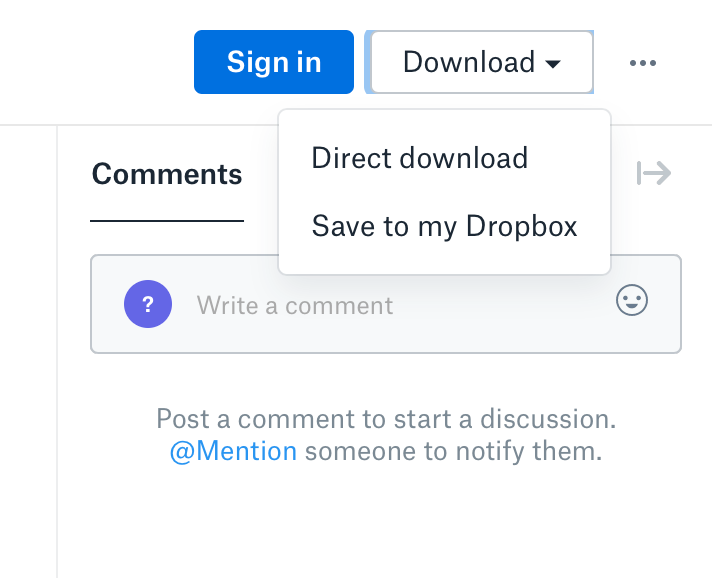The width and height of the screenshot is (712, 578).
Task: Open the emoji picker smiley icon
Action: pos(632,301)
